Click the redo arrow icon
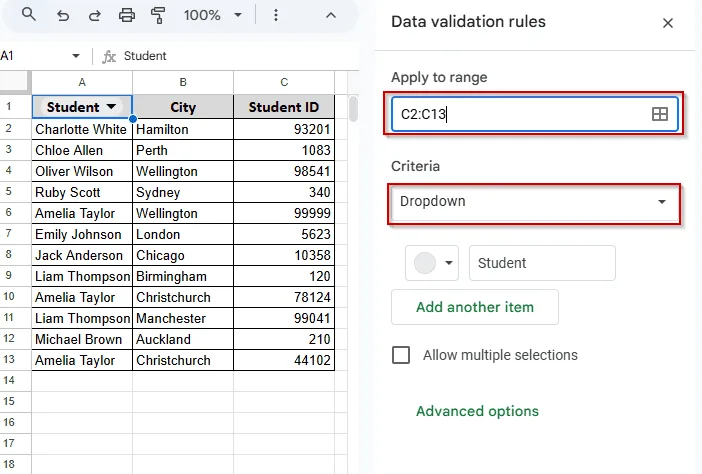 tap(94, 16)
